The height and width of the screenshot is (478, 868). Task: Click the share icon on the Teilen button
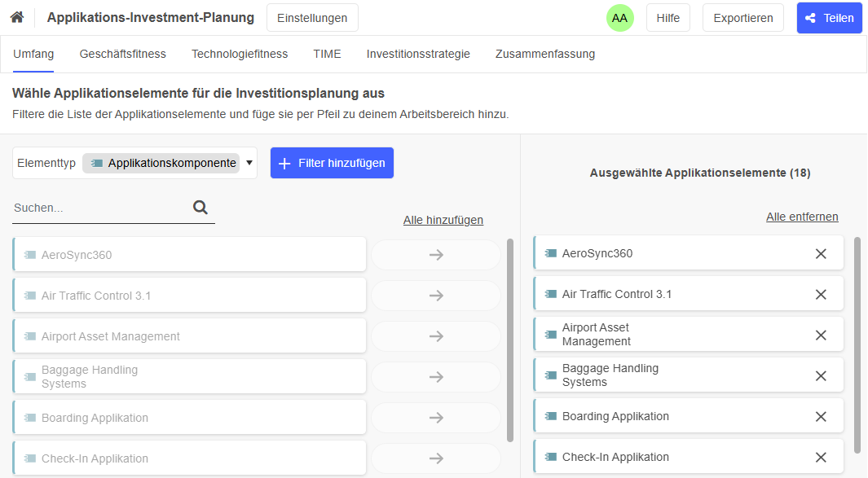(x=813, y=17)
